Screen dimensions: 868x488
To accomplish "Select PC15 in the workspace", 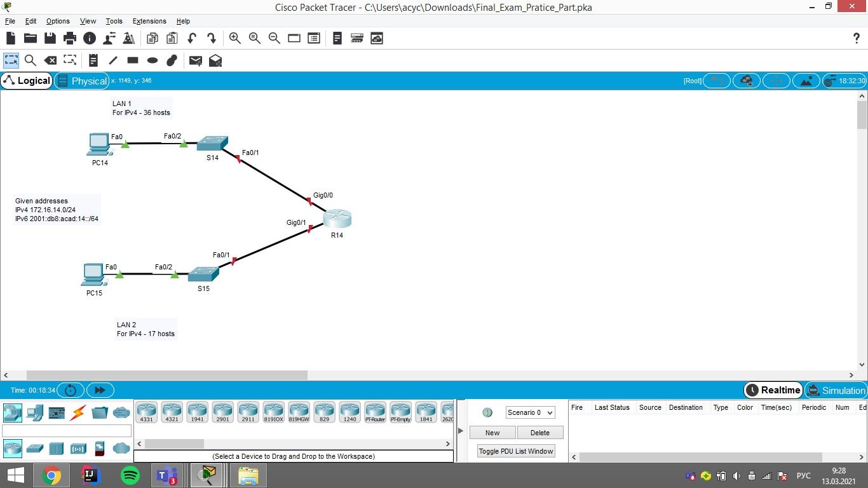I will click(x=94, y=274).
